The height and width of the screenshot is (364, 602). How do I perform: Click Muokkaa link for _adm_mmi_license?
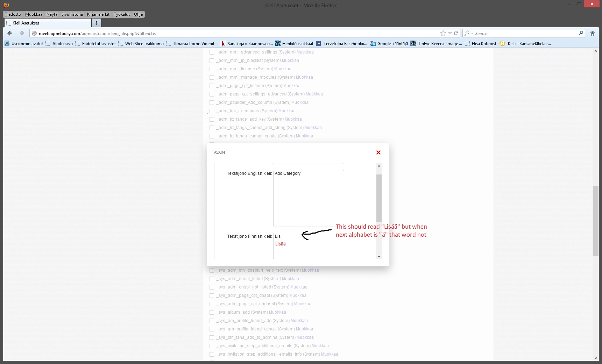(x=283, y=69)
